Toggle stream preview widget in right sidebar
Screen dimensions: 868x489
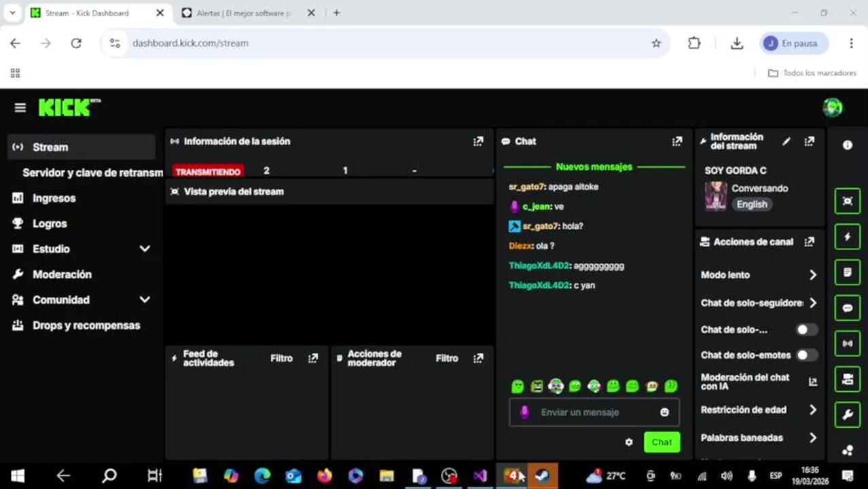coord(848,201)
